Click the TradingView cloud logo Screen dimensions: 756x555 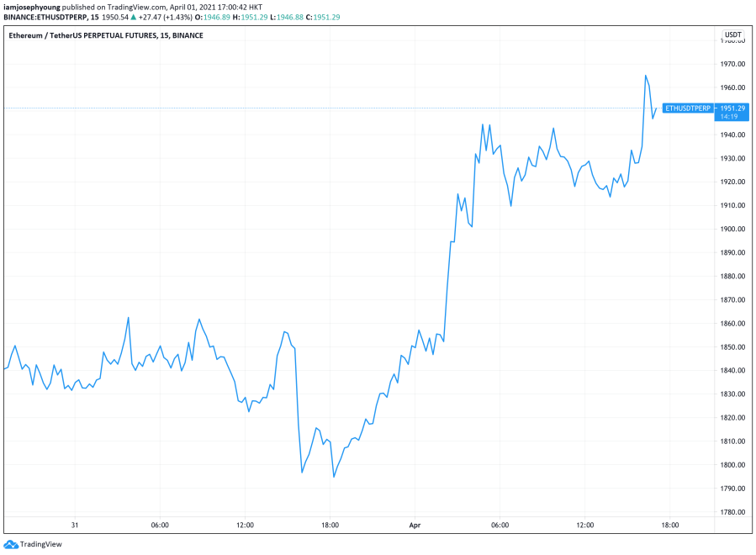[12, 544]
